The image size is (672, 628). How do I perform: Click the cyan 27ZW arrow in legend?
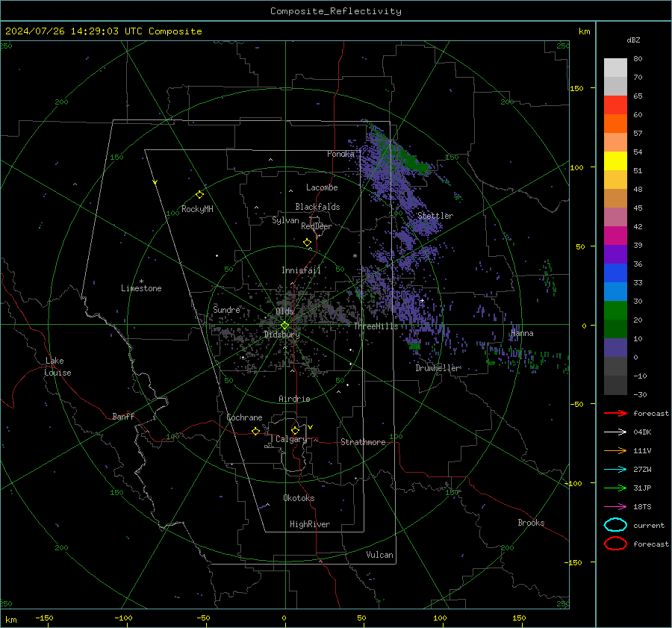tap(615, 470)
